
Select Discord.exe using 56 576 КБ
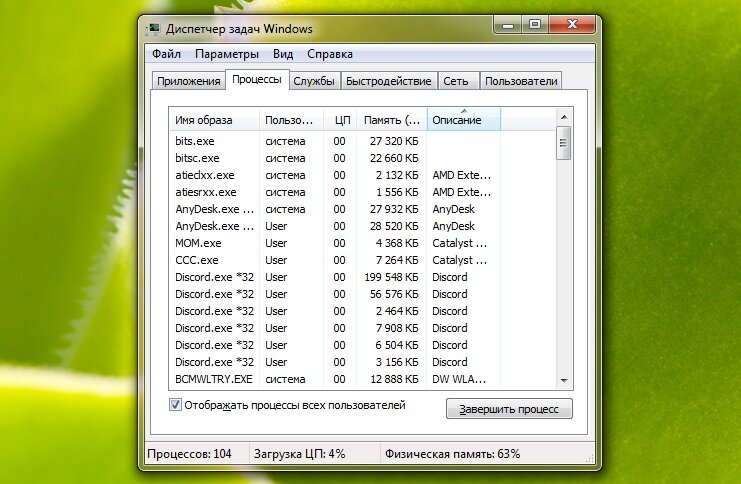click(x=362, y=294)
